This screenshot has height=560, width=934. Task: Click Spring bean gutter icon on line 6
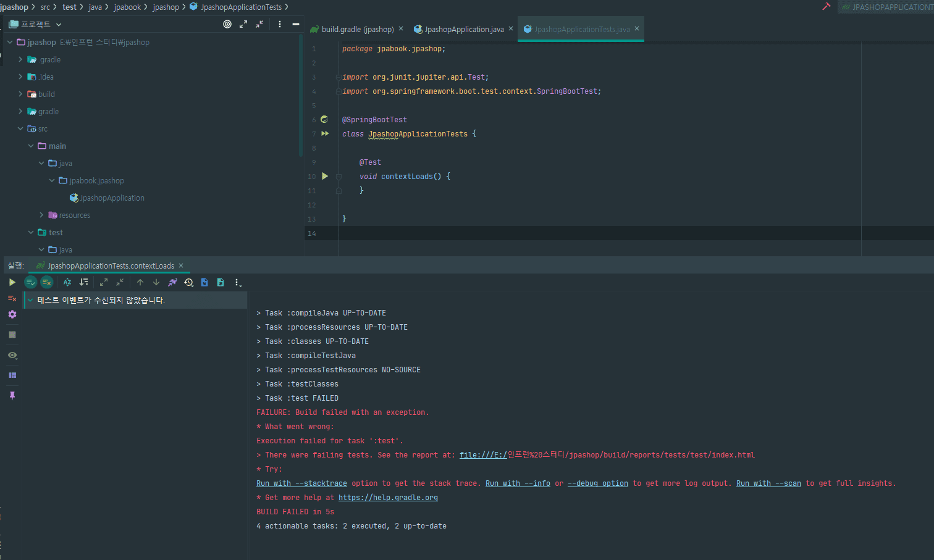point(324,119)
